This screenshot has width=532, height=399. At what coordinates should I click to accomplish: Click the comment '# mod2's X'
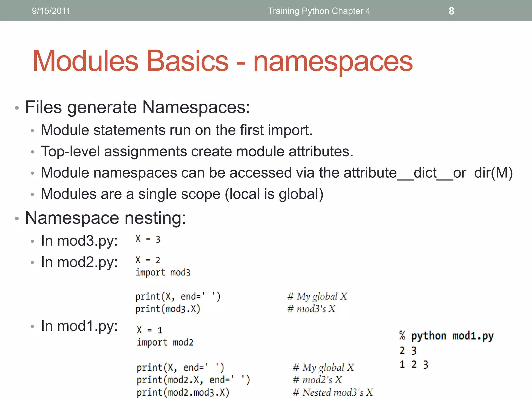317,380
